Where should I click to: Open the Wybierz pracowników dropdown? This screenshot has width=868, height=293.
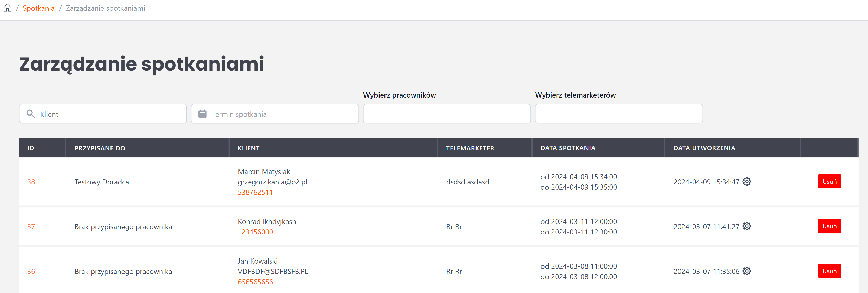[446, 114]
